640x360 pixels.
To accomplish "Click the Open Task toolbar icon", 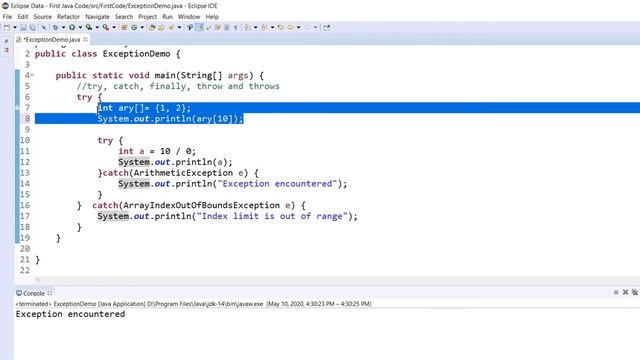I will (161, 27).
